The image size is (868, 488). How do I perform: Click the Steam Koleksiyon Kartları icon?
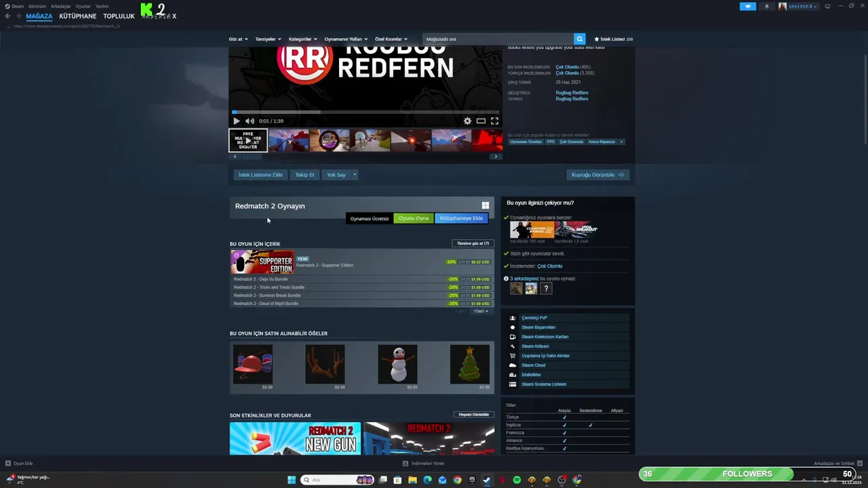(x=513, y=337)
